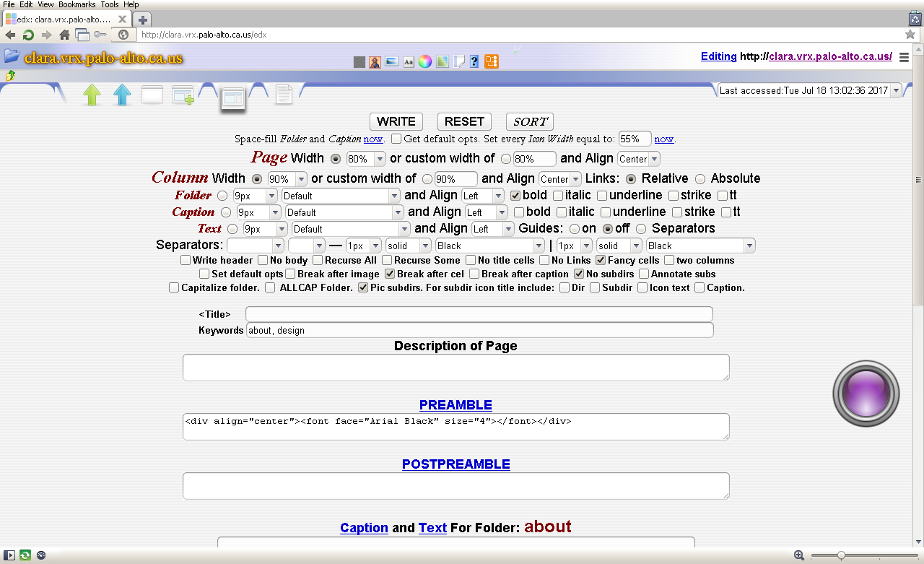Viewport: 924px width, 564px height.
Task: Select the Absolute links radio button
Action: tap(700, 178)
